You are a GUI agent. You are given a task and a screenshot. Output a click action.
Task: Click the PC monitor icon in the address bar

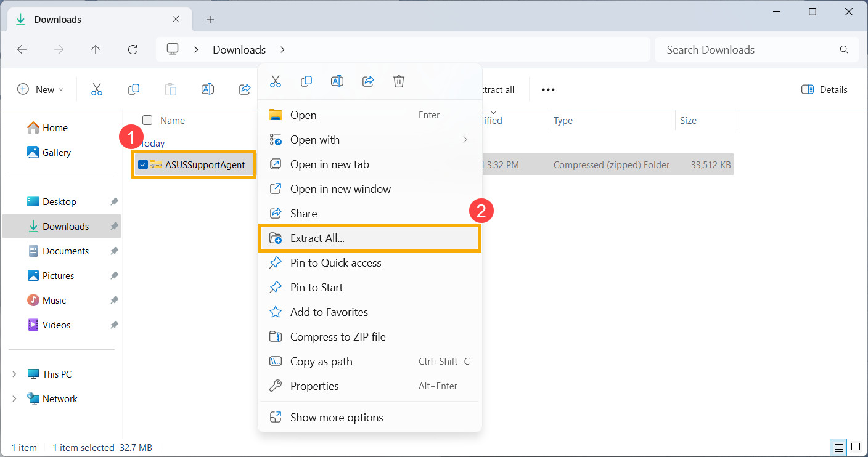coord(173,49)
